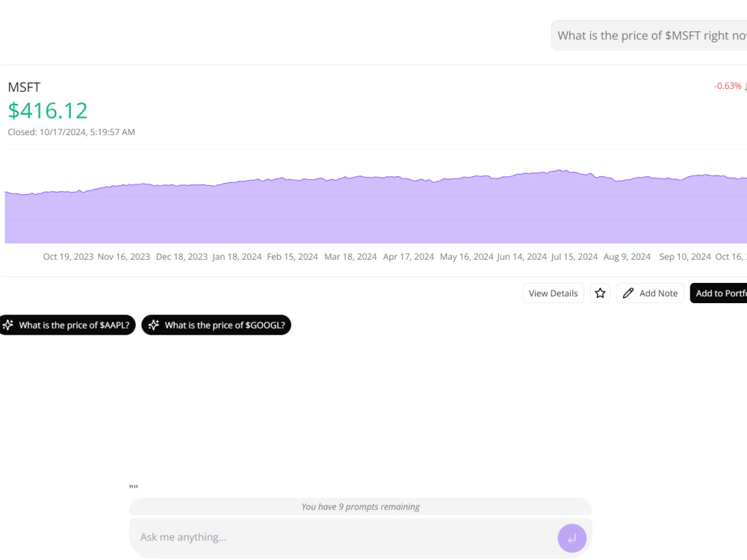Click the Aug 9, 2024 axis label

pos(627,257)
